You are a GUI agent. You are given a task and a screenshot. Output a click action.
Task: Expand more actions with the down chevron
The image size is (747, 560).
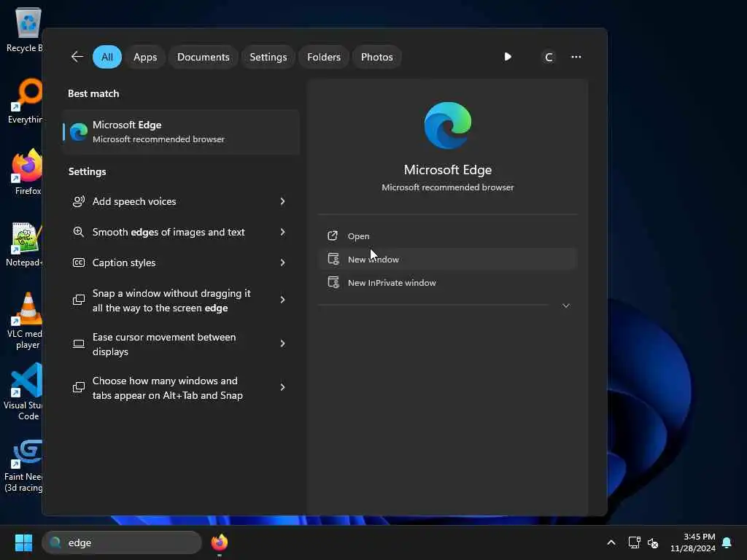[566, 306]
